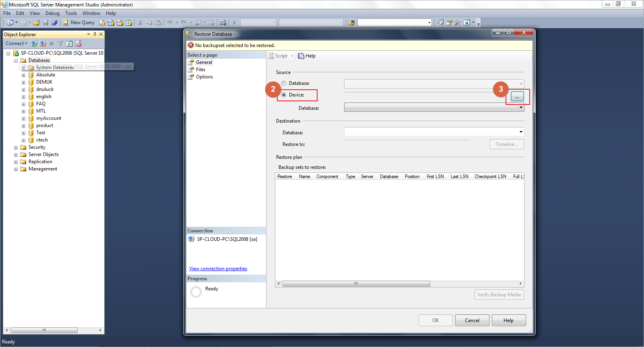
Task: Click the Redo arrow icon
Action: [x=184, y=23]
